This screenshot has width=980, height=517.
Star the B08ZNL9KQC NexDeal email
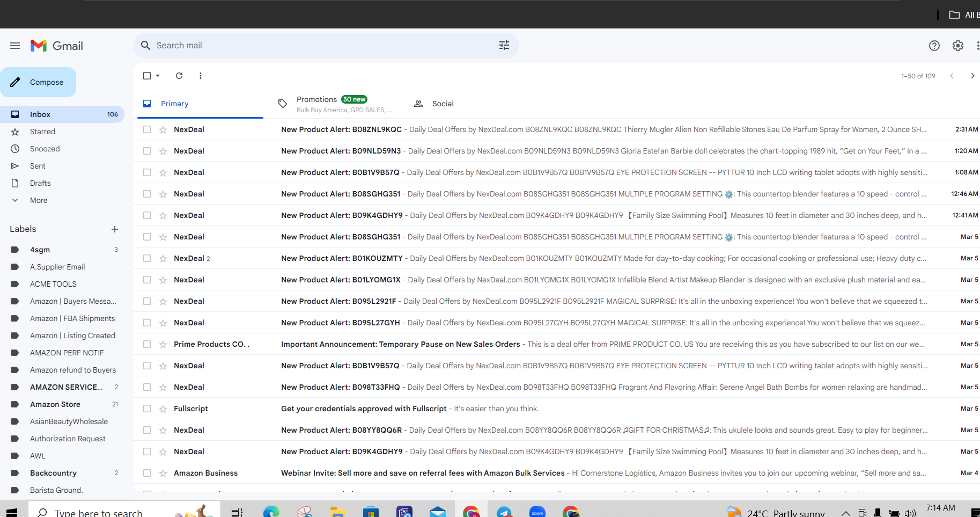(163, 129)
